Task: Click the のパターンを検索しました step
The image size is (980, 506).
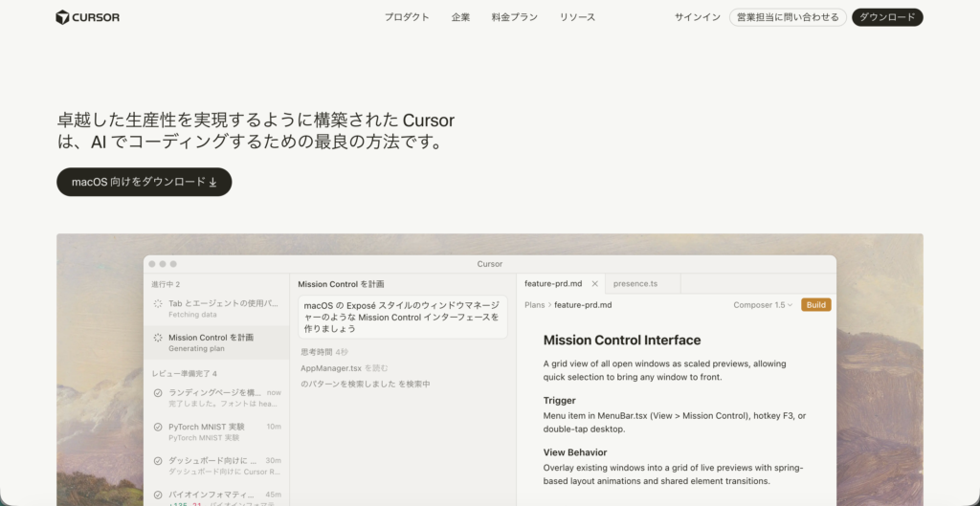Action: click(366, 384)
